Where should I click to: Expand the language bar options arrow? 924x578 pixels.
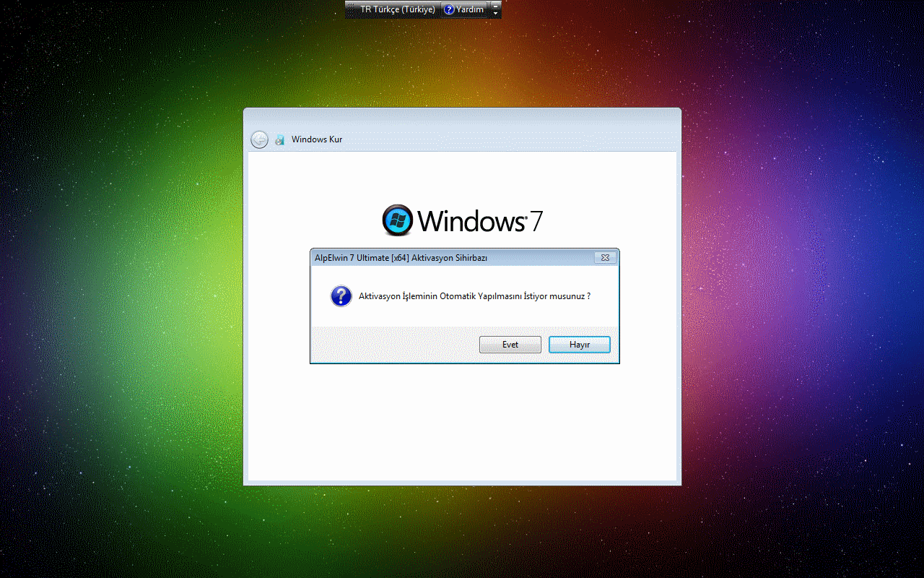(x=495, y=14)
